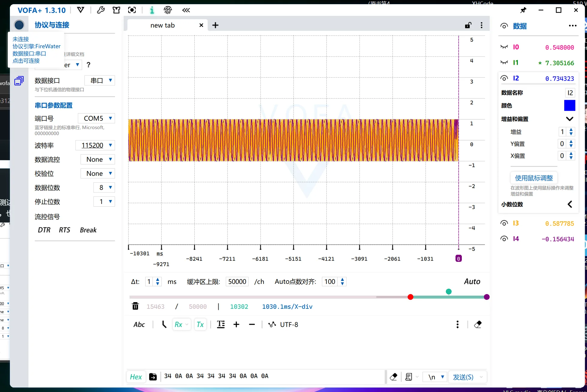Click the Auto scale button

[x=472, y=281]
